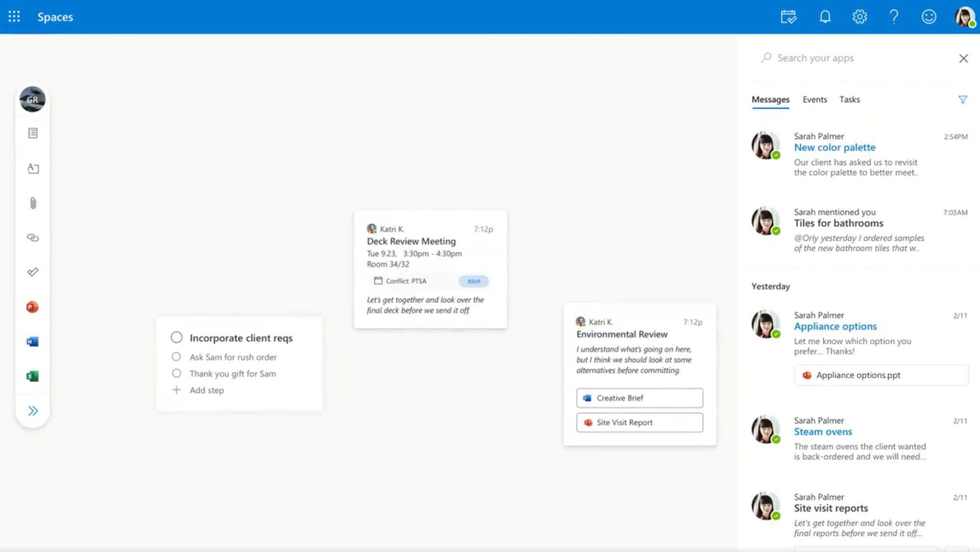Click the feedback smiley icon

929,17
